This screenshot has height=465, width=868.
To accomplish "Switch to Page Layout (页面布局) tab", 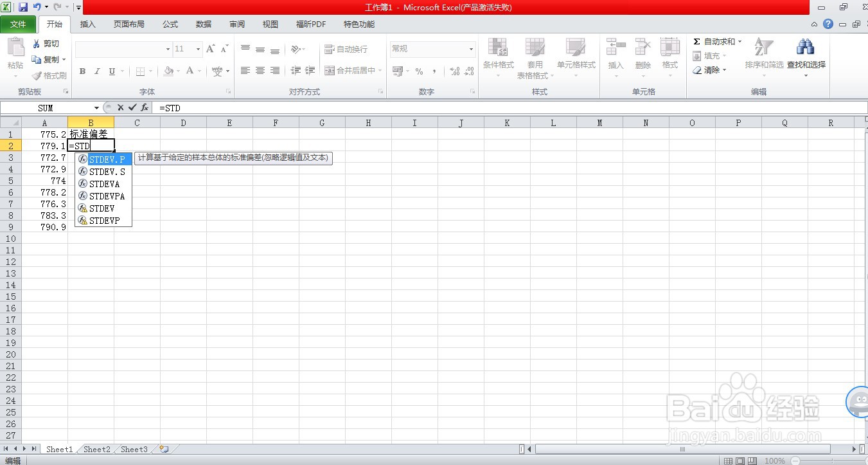I will pos(129,24).
